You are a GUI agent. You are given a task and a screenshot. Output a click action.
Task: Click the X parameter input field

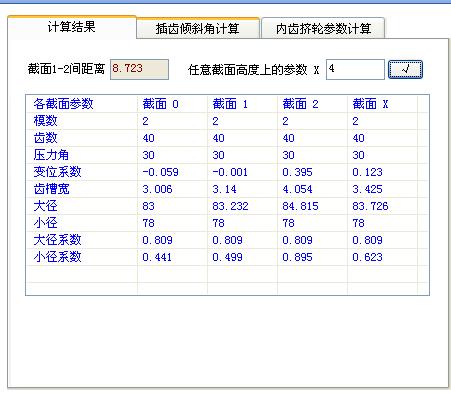(355, 69)
